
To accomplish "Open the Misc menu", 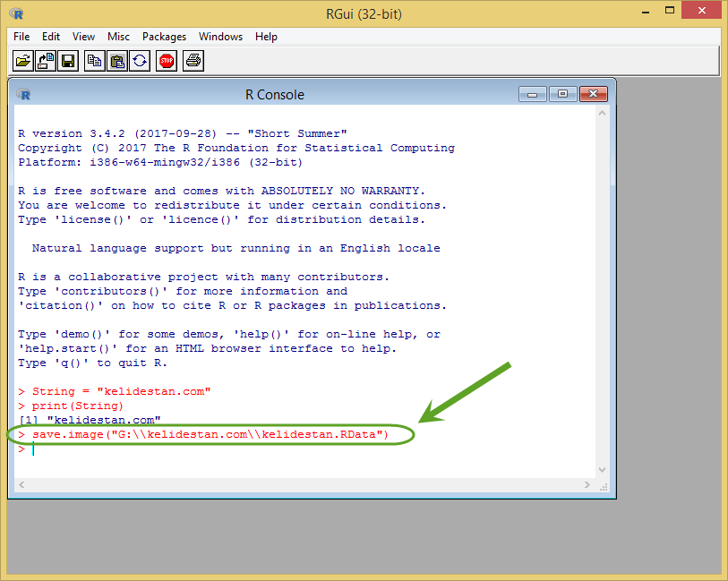I will tap(118, 37).
